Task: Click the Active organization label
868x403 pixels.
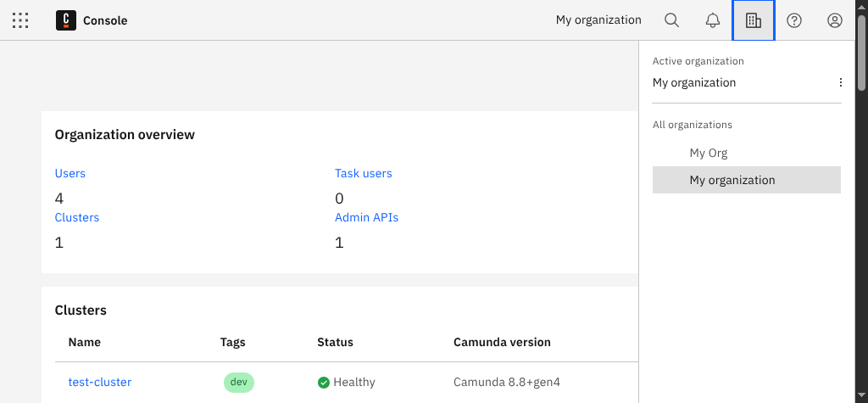Action: (698, 61)
